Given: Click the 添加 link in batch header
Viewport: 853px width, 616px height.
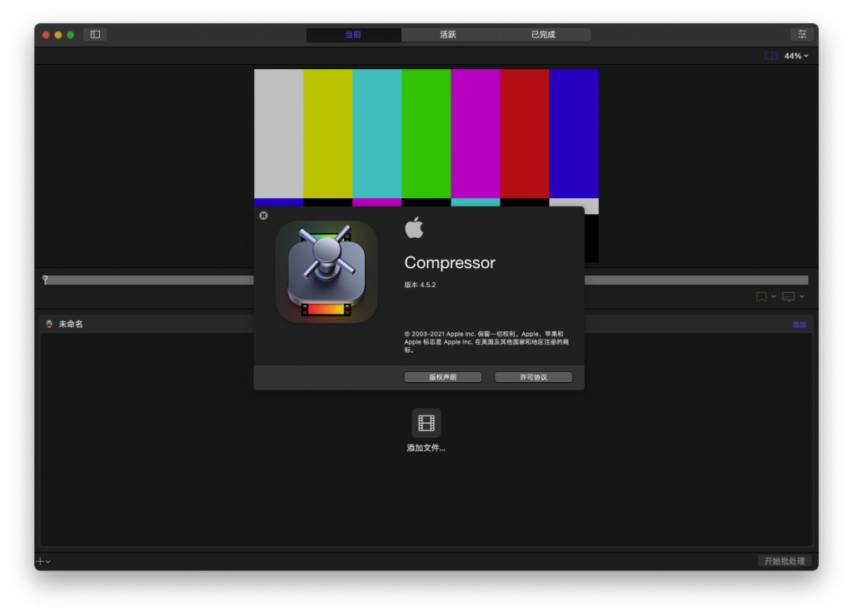Looking at the screenshot, I should [799, 325].
